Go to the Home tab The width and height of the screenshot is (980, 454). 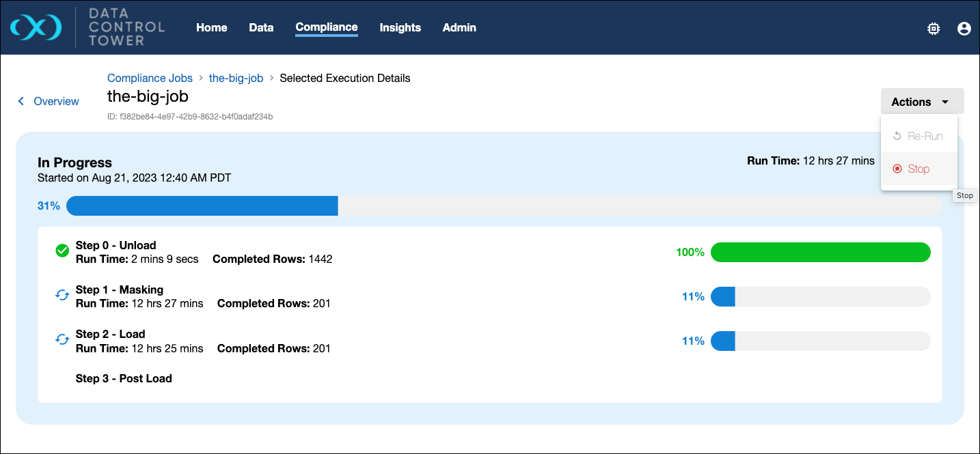pyautogui.click(x=212, y=27)
